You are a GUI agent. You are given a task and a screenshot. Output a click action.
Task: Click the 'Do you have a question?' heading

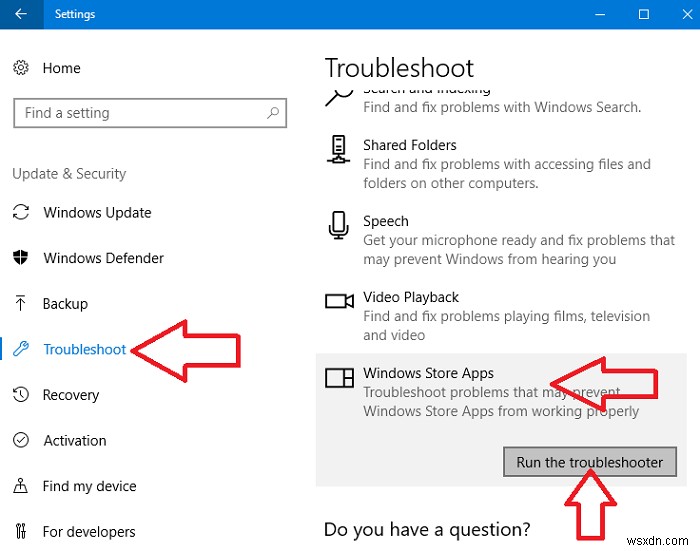point(427,530)
